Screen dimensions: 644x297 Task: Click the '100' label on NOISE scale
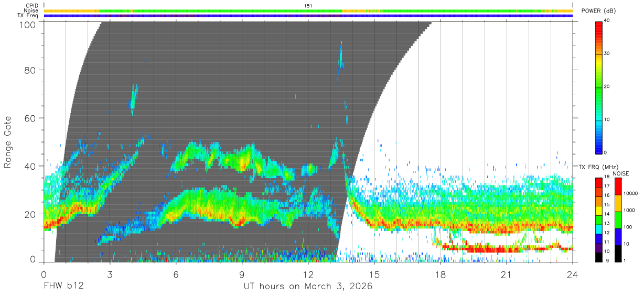coord(628,227)
